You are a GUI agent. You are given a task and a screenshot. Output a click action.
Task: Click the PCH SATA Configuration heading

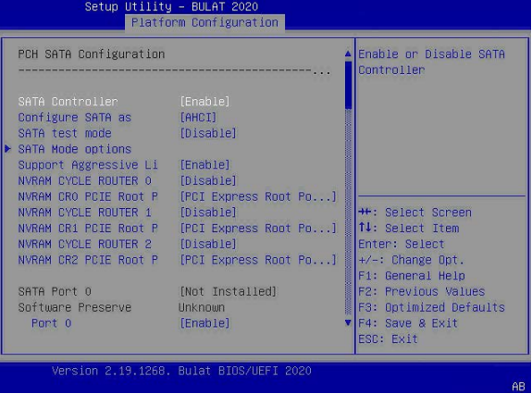(92, 54)
